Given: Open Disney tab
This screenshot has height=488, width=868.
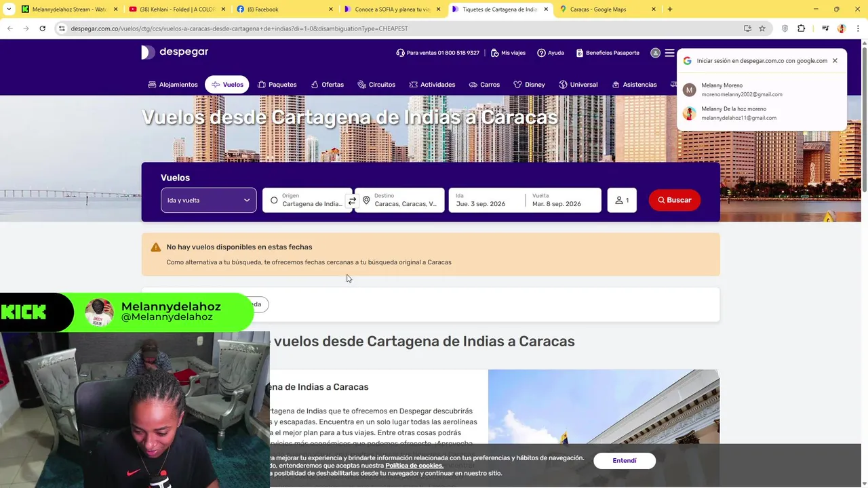Looking at the screenshot, I should tap(529, 85).
